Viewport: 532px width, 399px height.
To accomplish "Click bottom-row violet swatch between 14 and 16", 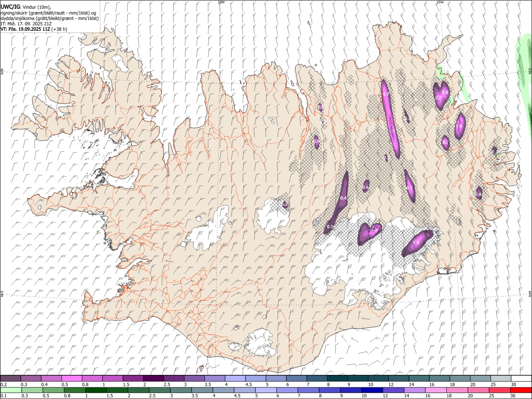I will coord(414,390).
